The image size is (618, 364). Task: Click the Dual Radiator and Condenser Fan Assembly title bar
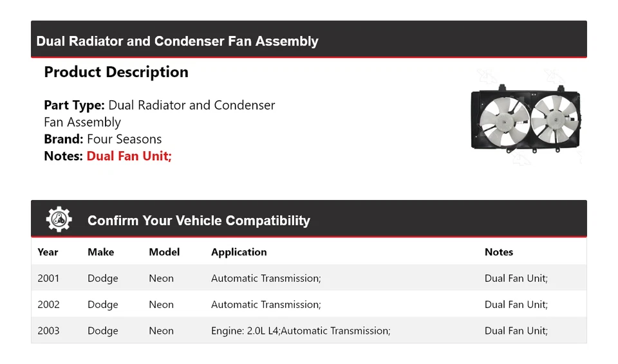(x=178, y=41)
